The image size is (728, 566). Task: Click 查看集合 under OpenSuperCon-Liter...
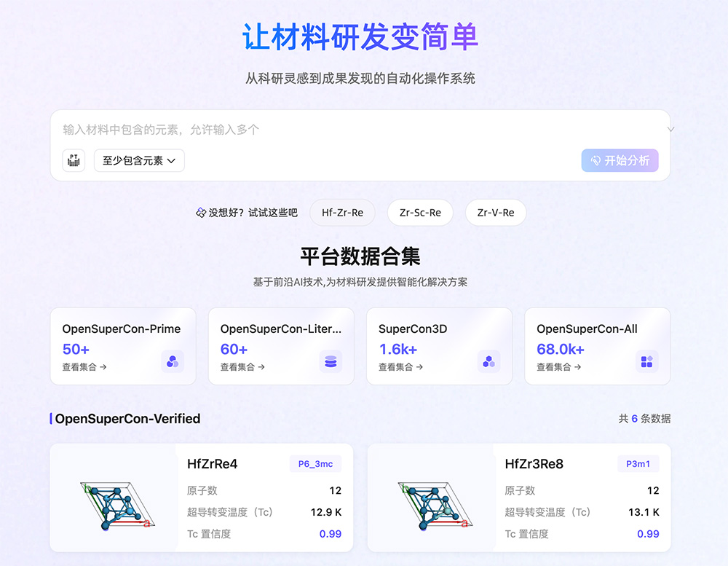(x=243, y=367)
